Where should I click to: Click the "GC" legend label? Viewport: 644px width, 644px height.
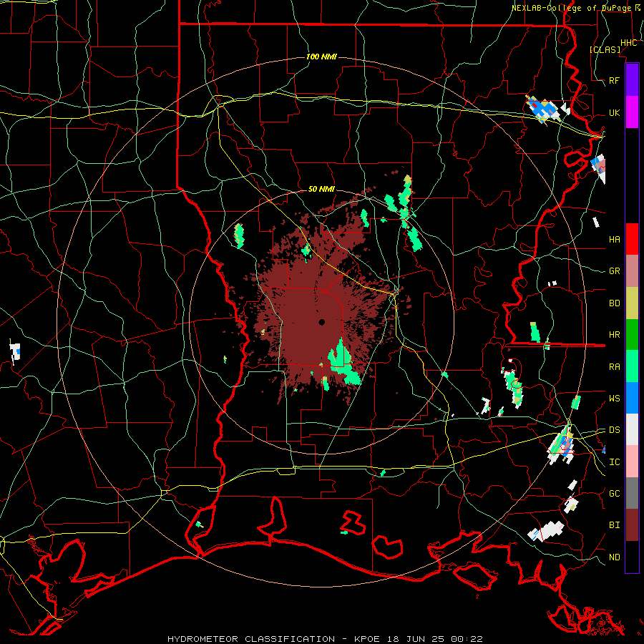(614, 494)
